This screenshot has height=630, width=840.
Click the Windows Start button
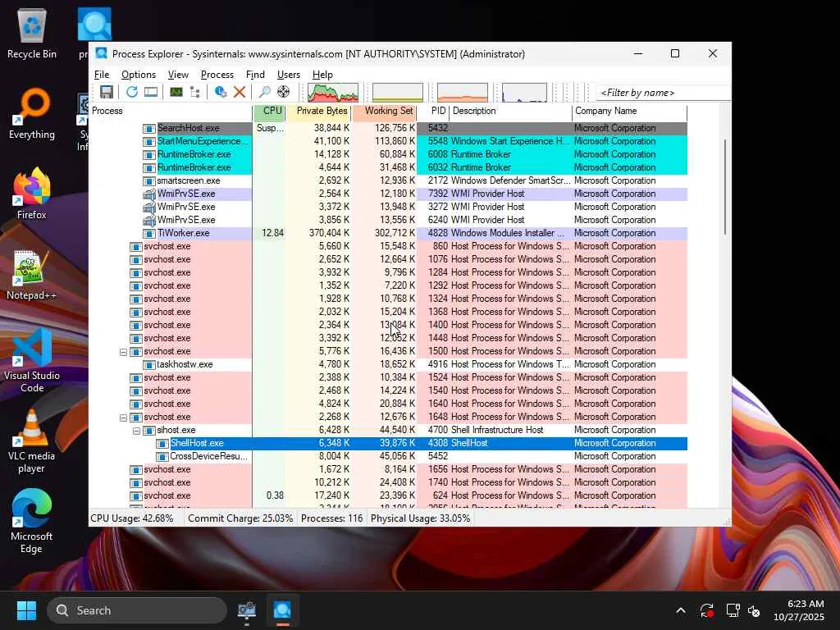(x=26, y=610)
